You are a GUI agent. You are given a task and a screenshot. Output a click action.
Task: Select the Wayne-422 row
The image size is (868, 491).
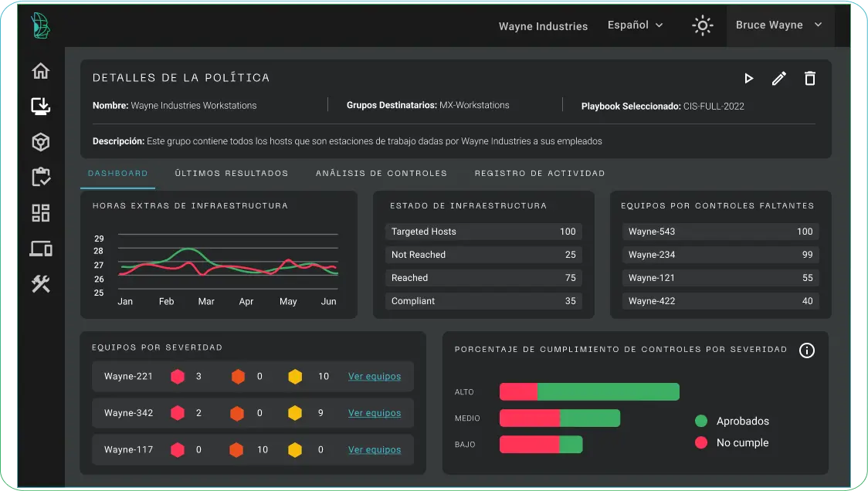pos(721,301)
